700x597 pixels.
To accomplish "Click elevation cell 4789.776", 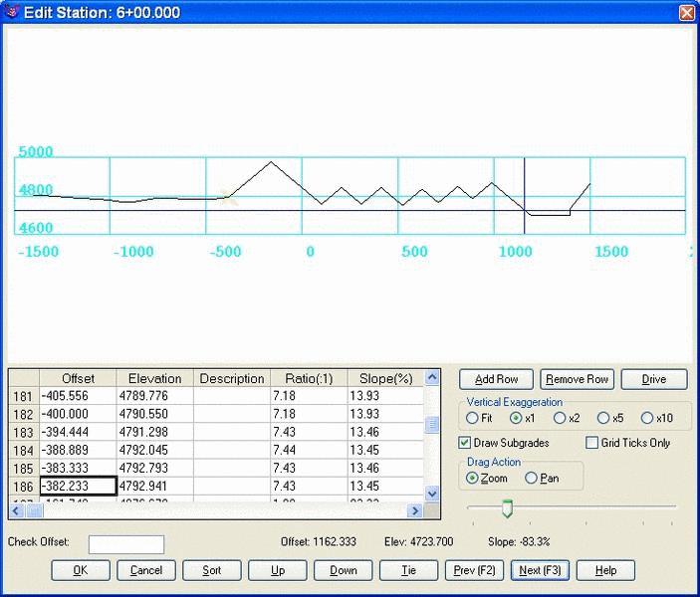I will [x=155, y=396].
